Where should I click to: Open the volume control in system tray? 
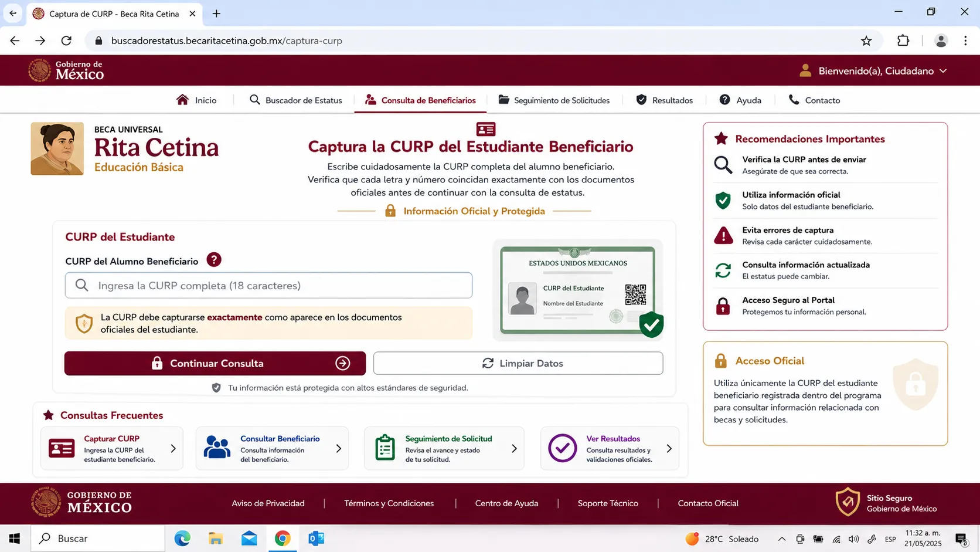coord(854,539)
